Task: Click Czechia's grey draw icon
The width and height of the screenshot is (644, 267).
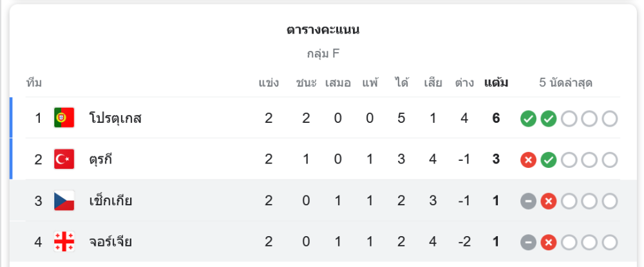Action: tap(528, 201)
